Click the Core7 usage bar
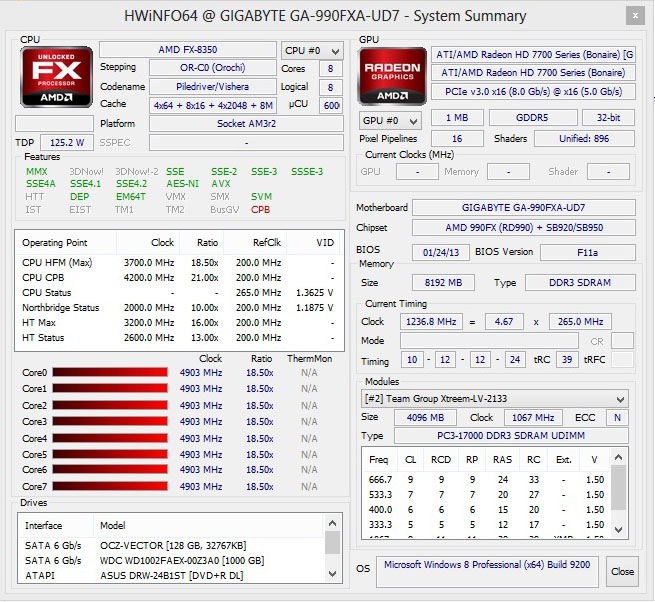The height and width of the screenshot is (602, 655). coord(110,486)
